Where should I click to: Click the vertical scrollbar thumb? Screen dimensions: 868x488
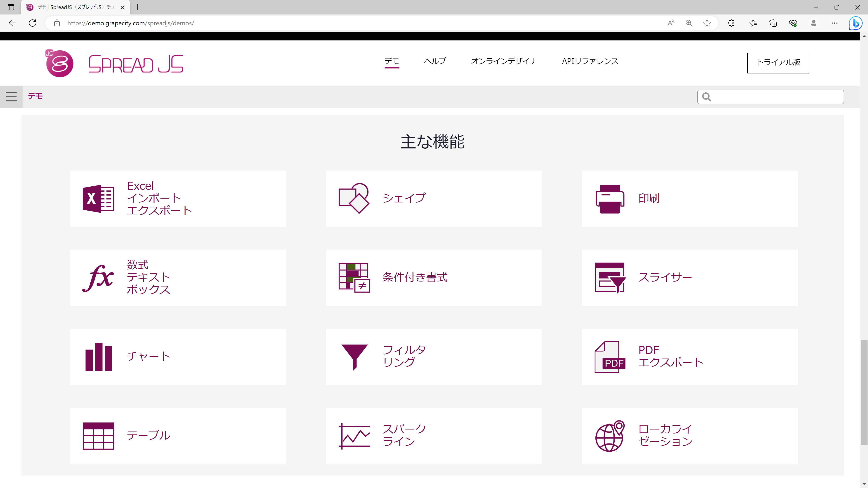click(x=864, y=392)
